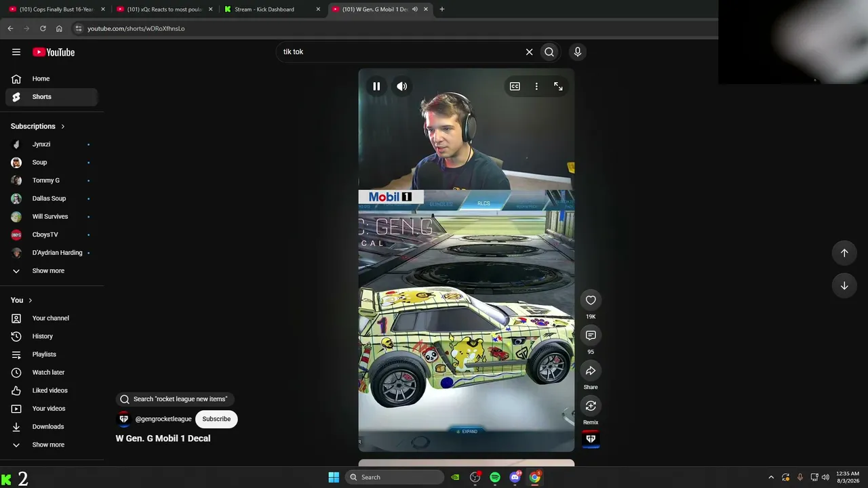The image size is (868, 488).
Task: Pause the Short video
Action: tap(376, 87)
